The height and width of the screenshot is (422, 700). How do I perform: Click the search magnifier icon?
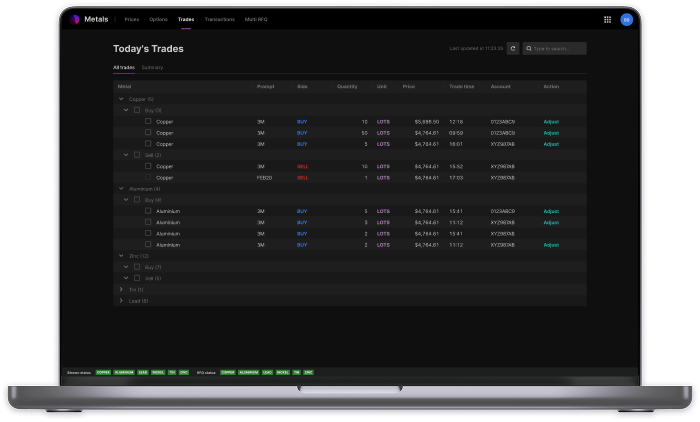pos(529,48)
